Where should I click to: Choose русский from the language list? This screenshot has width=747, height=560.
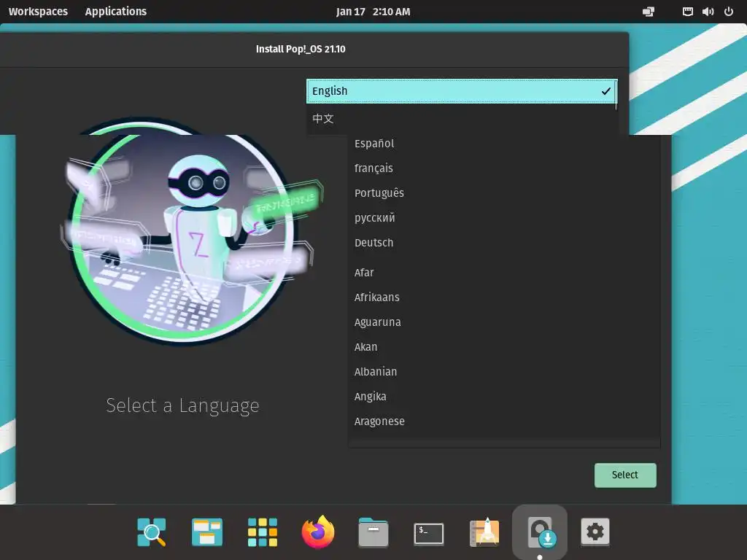click(x=503, y=217)
